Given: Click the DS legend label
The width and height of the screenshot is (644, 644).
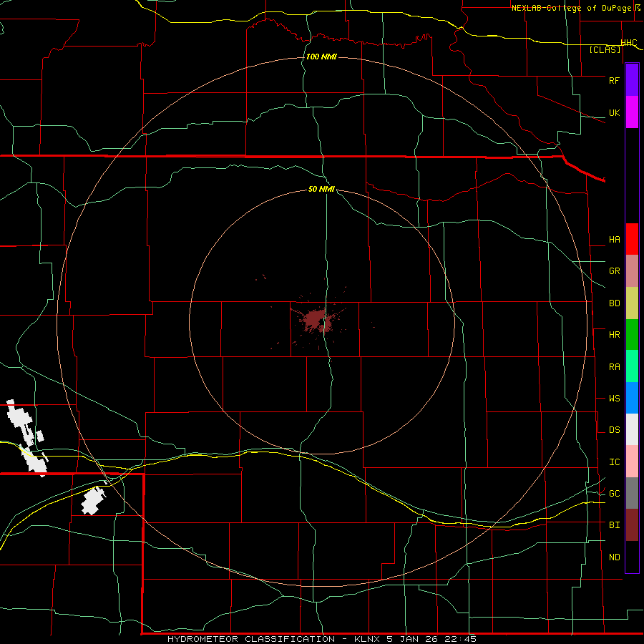Looking at the screenshot, I should point(614,429).
